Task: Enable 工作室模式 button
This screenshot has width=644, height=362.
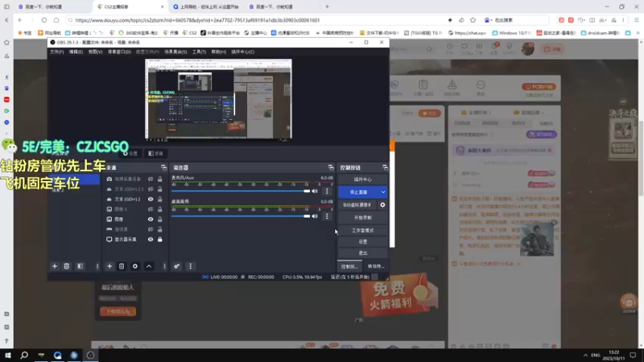Action: click(x=363, y=230)
